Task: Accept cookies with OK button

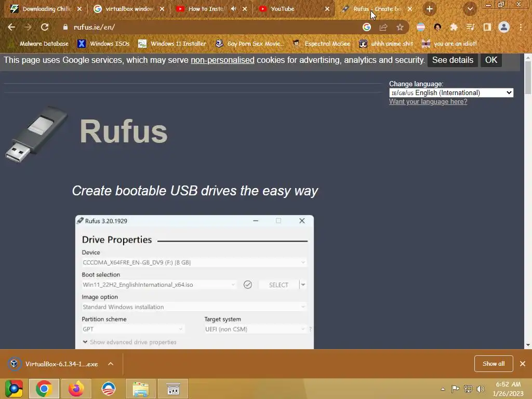Action: [491, 60]
